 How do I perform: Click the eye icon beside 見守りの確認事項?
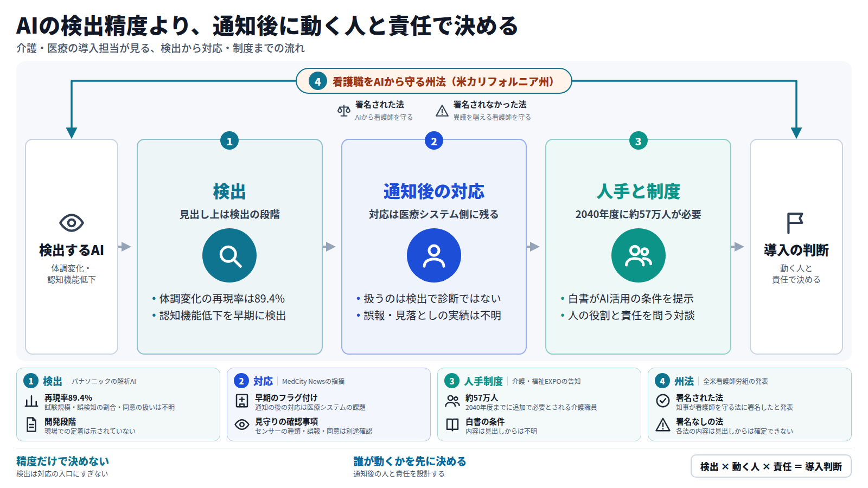pyautogui.click(x=242, y=425)
